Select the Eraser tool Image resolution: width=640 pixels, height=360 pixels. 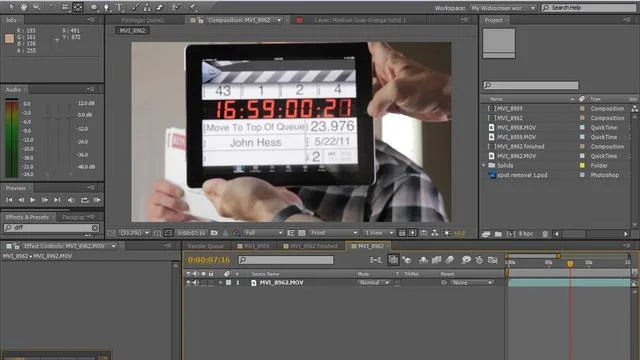[x=160, y=7]
